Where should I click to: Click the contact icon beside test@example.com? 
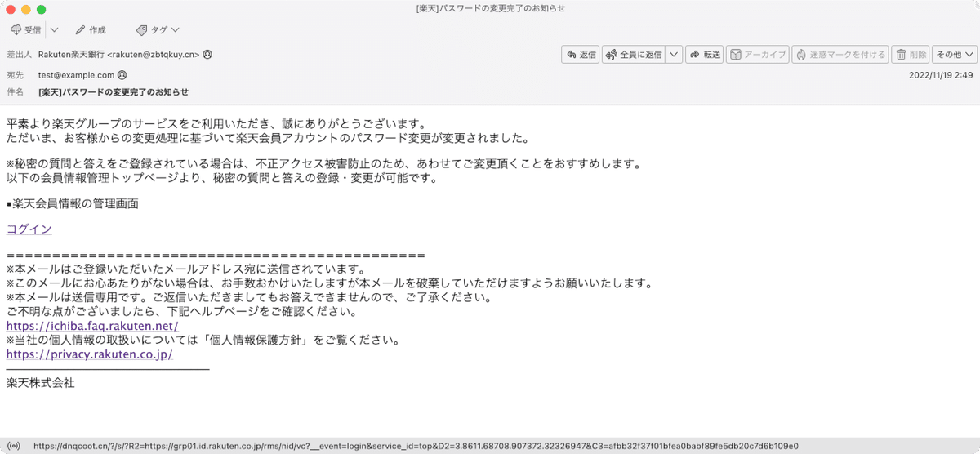pos(122,75)
